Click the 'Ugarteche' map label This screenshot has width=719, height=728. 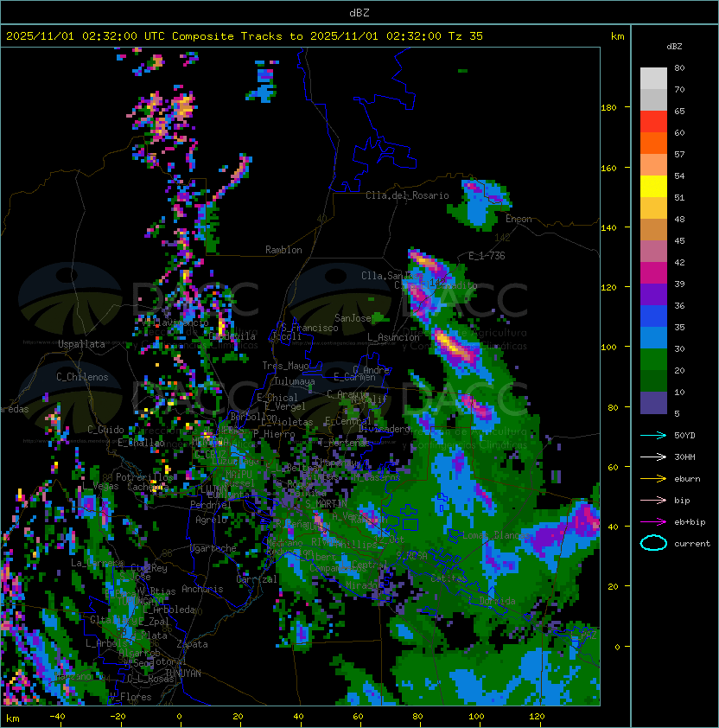(213, 548)
